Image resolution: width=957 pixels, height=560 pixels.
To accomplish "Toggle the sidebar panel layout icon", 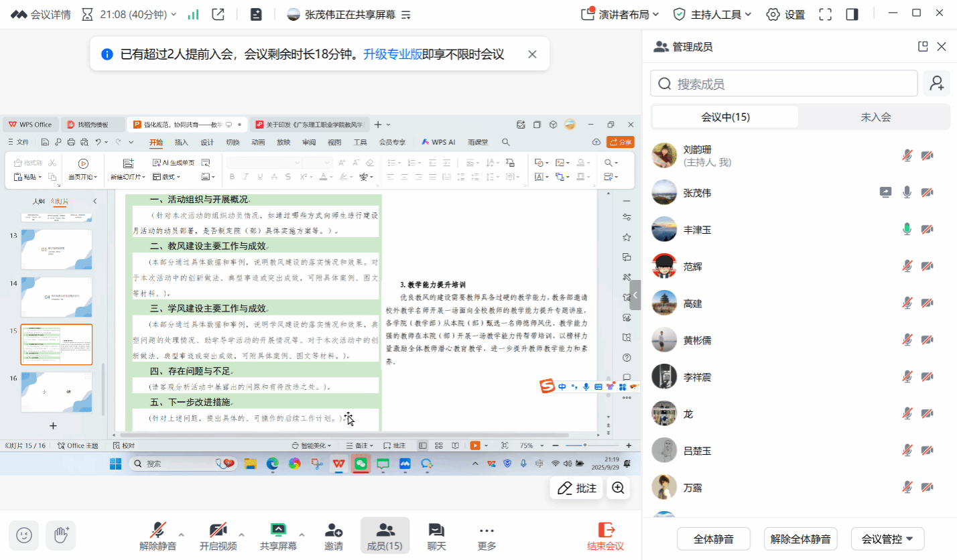I will [852, 14].
